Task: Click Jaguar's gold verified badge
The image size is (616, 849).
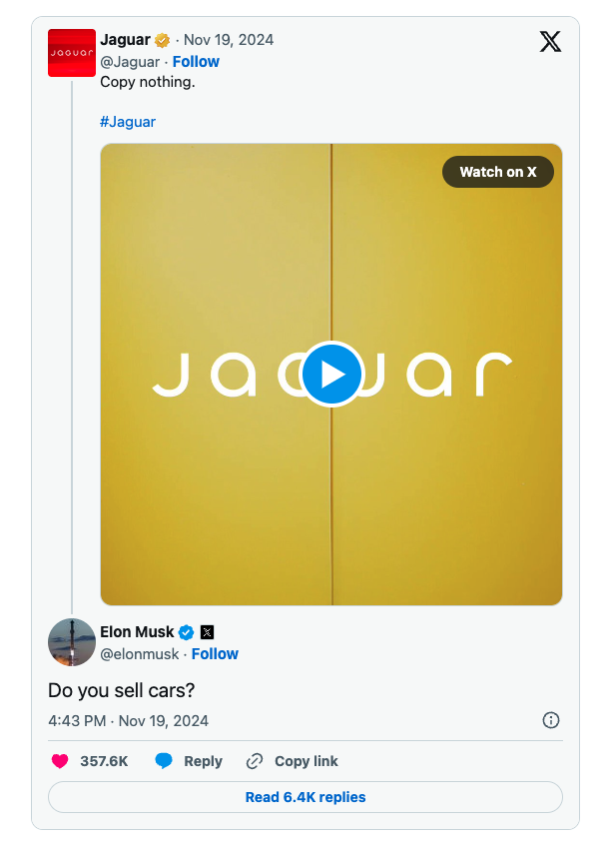Action: tap(163, 41)
